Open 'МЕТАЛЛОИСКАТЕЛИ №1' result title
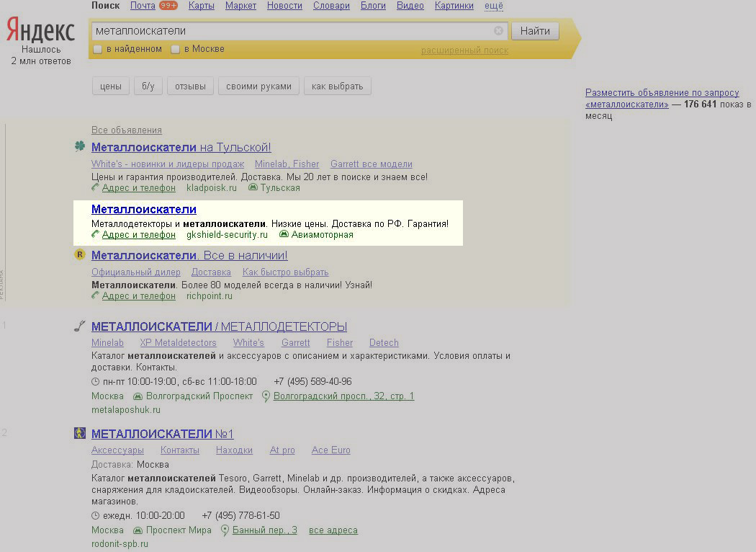This screenshot has width=756, height=552. pyautogui.click(x=163, y=434)
